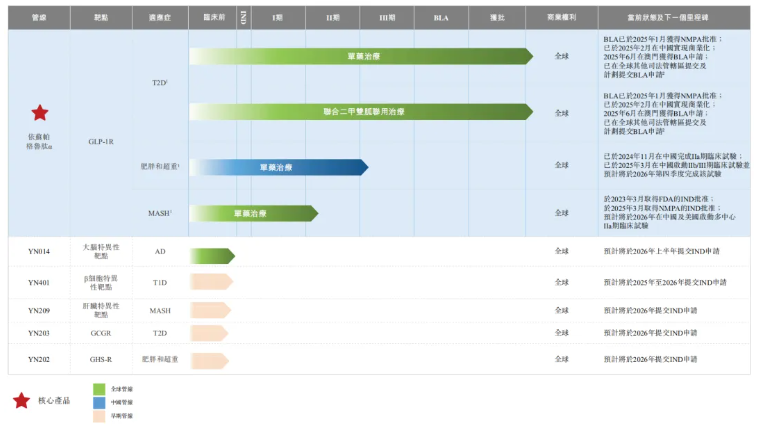
Task: Click the BLA column header
Action: 441,18
